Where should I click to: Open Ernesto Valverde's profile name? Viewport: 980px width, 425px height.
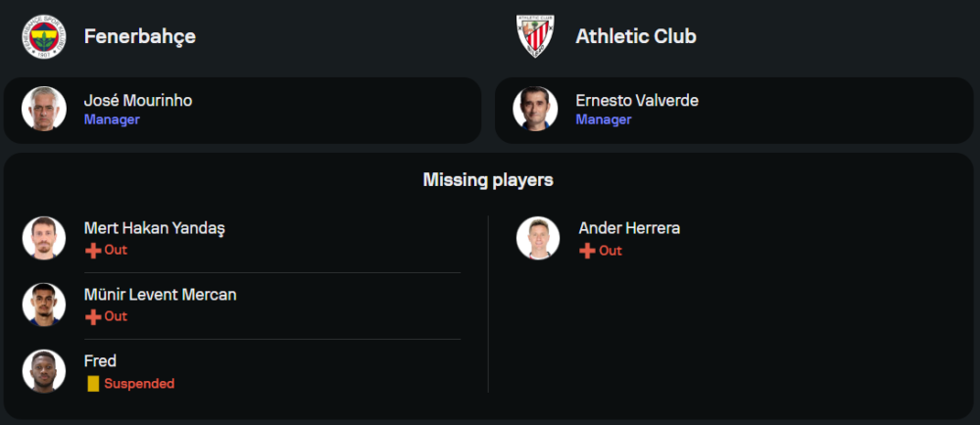coord(637,101)
